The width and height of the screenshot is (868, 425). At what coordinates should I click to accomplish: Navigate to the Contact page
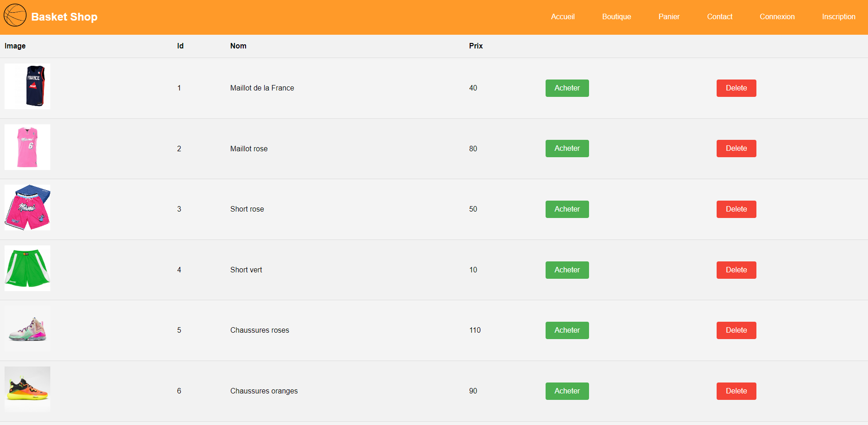[720, 16]
